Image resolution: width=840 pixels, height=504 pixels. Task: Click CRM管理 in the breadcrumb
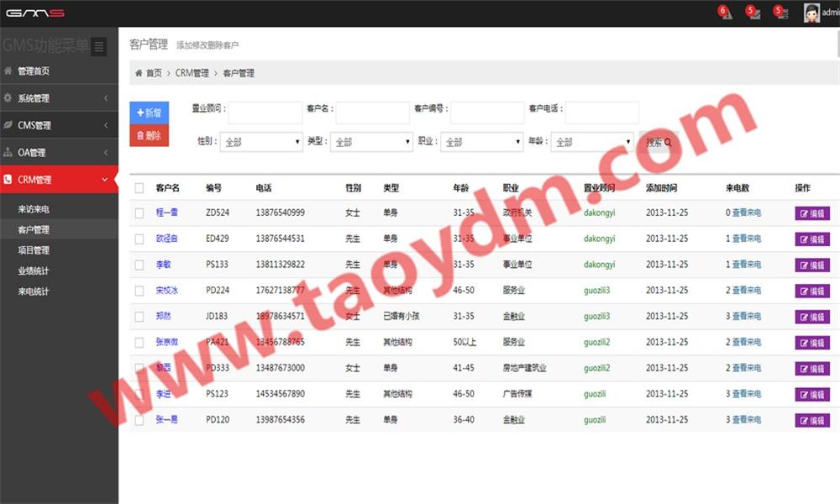click(192, 73)
